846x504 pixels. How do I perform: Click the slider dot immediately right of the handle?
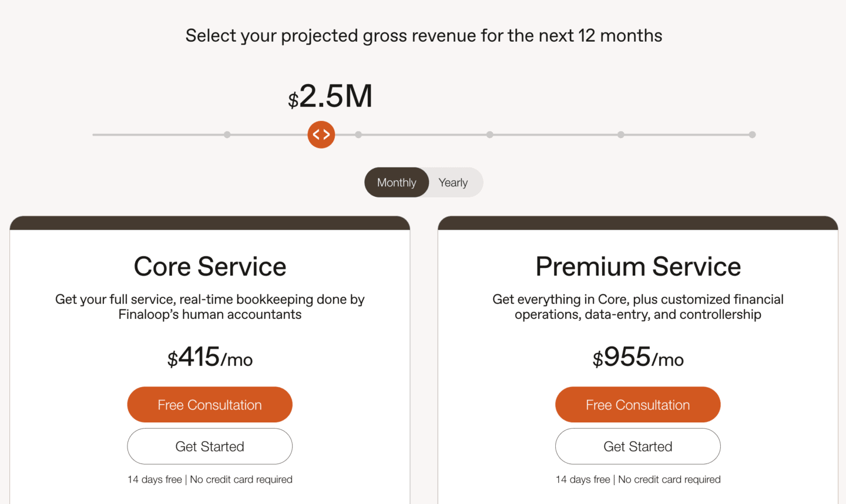pos(358,135)
